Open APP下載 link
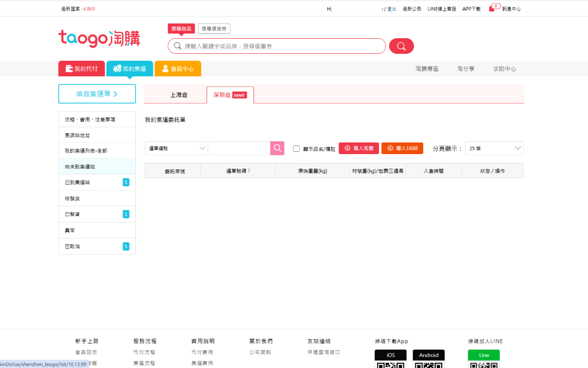Screen dimensions: 588x368 pos(471,9)
